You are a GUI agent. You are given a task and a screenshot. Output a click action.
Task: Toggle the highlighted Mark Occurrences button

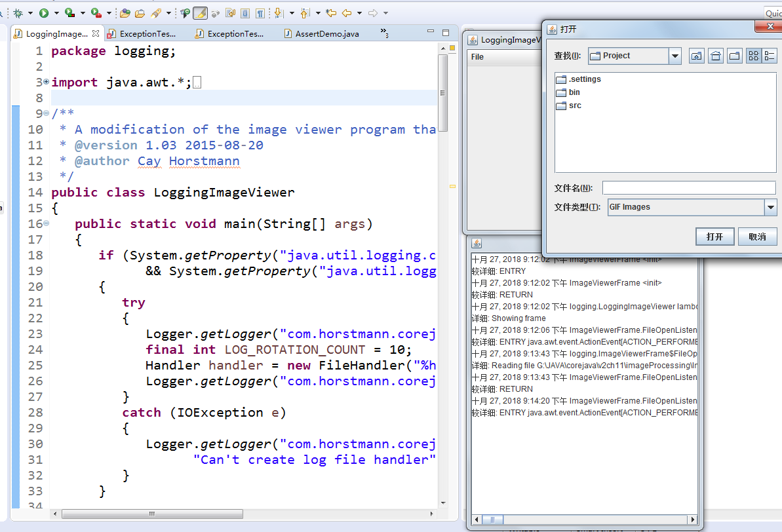click(200, 12)
